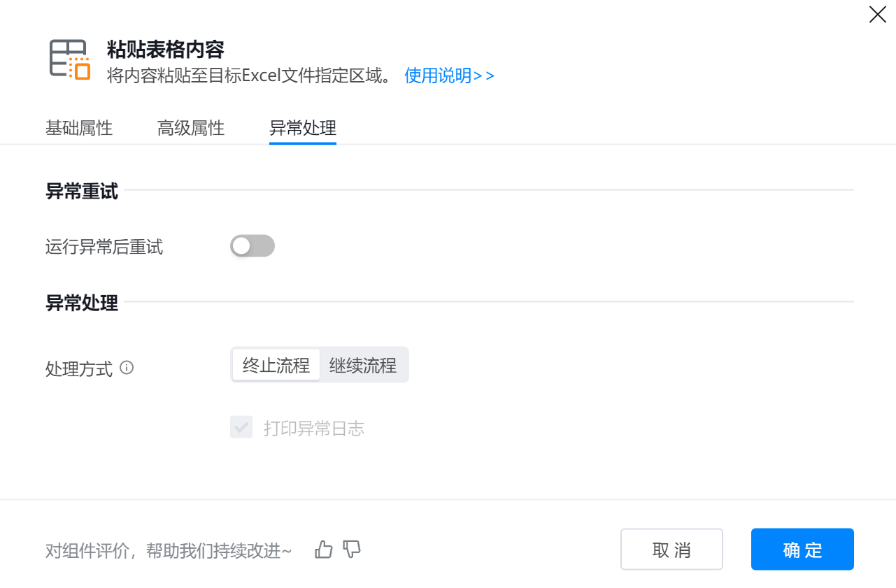Open the 使用说明>> help link
Viewport: 896px width, 588px height.
tap(449, 76)
